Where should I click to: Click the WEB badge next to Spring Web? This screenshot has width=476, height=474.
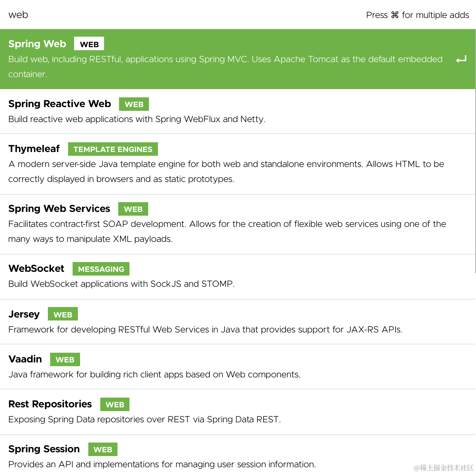(89, 43)
